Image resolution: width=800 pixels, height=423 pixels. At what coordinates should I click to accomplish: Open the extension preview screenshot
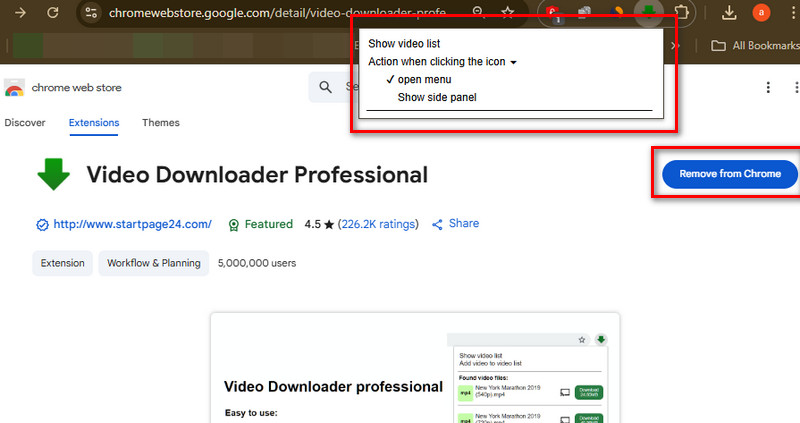415,368
